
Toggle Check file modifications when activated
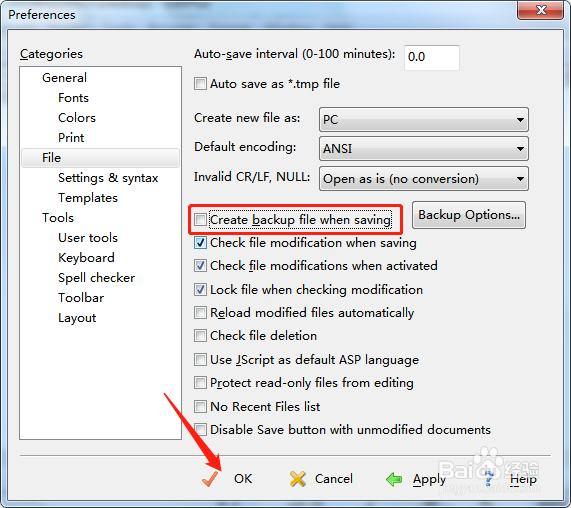point(200,265)
